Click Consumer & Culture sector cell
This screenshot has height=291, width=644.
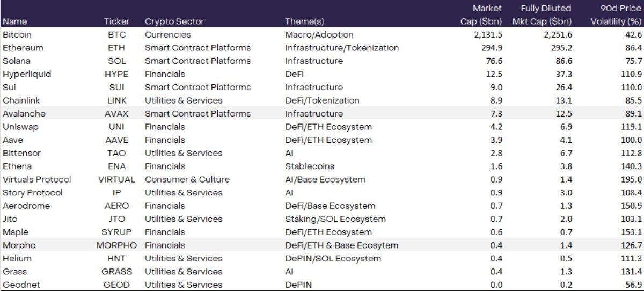187,179
